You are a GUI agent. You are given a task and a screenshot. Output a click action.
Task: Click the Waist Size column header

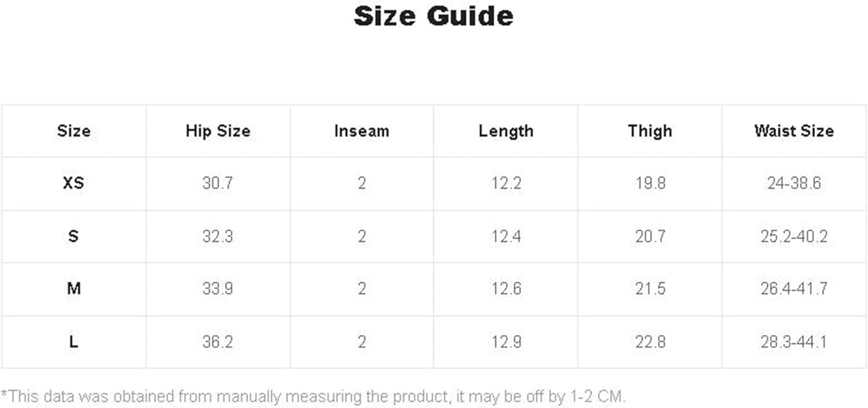(794, 131)
